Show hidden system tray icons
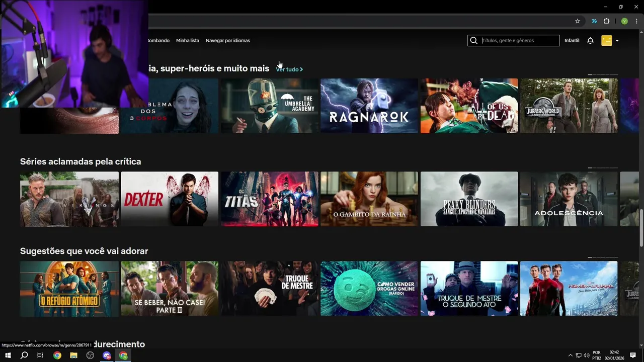Screen dimensions: 644x362 coord(570,355)
